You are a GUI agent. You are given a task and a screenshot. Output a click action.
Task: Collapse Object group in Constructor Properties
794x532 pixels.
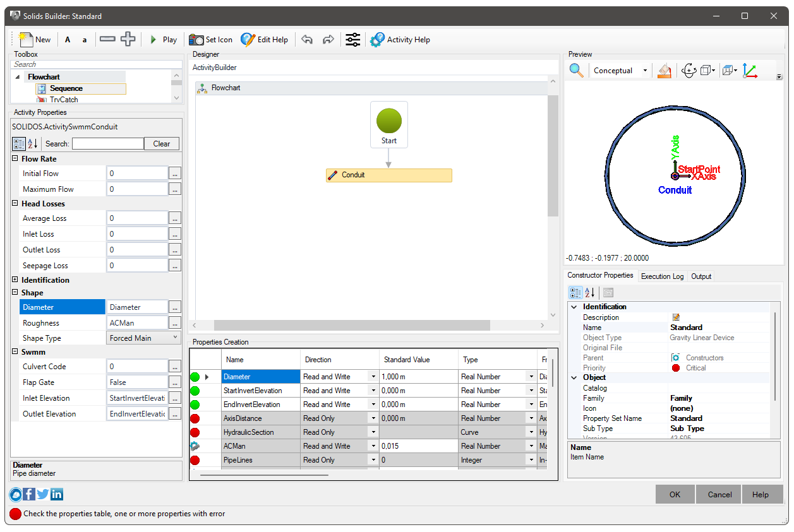[x=574, y=377]
